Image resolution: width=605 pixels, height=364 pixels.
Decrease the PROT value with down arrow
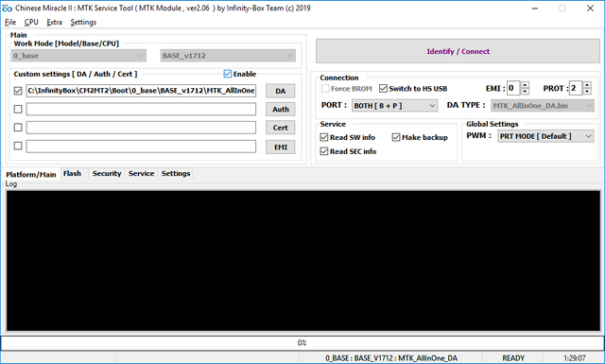tap(587, 92)
